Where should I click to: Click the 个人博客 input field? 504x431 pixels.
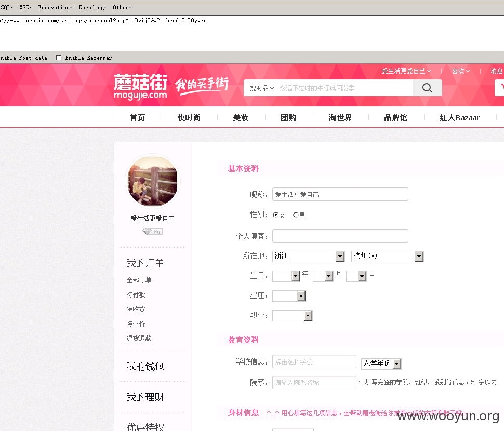pos(340,236)
